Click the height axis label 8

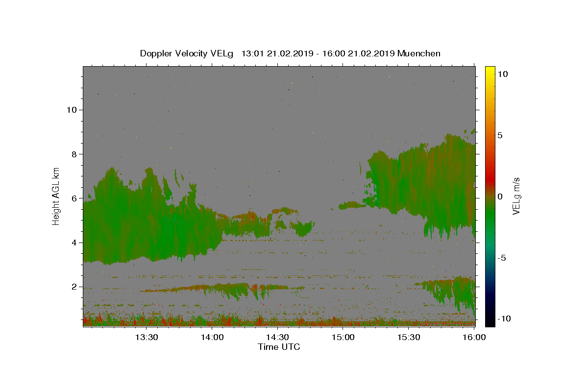(x=74, y=154)
